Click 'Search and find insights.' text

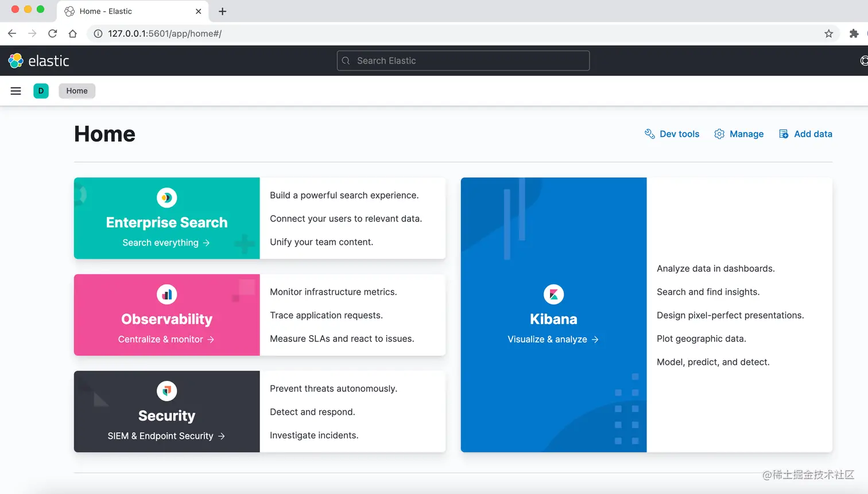tap(708, 292)
